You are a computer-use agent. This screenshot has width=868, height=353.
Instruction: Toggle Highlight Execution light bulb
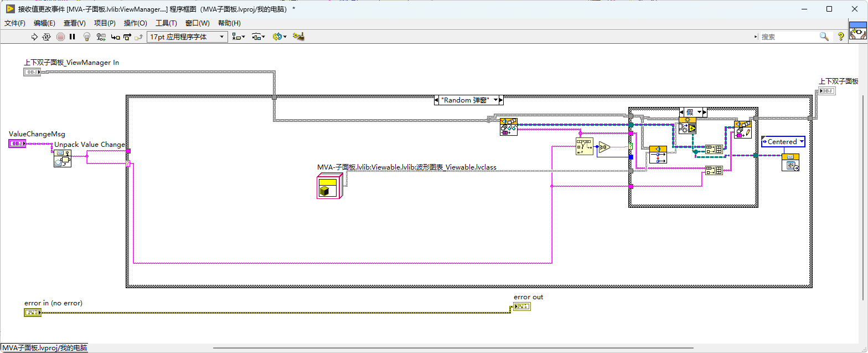click(86, 37)
